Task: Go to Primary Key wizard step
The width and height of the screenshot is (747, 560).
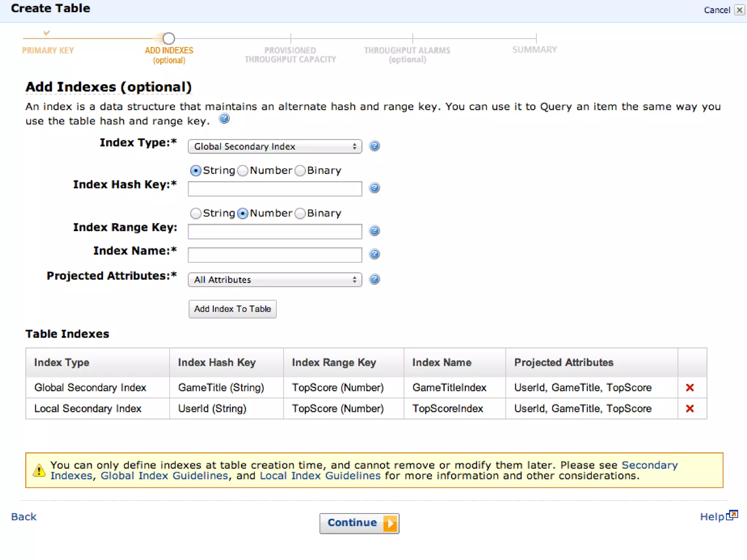Action: point(48,50)
